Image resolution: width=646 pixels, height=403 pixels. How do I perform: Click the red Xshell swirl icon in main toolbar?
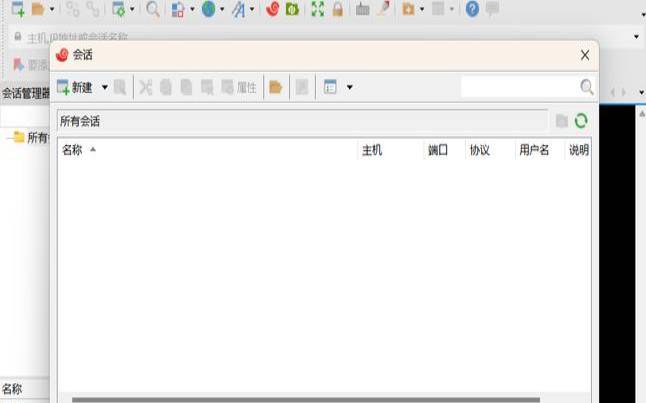[272, 9]
